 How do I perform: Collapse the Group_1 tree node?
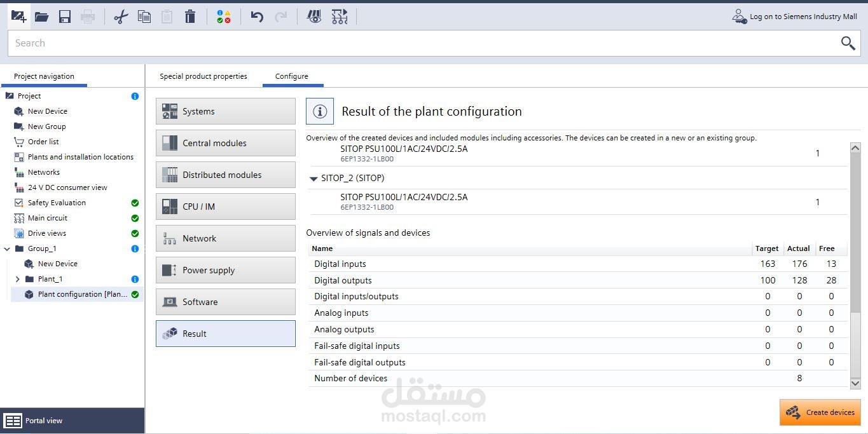coord(7,248)
